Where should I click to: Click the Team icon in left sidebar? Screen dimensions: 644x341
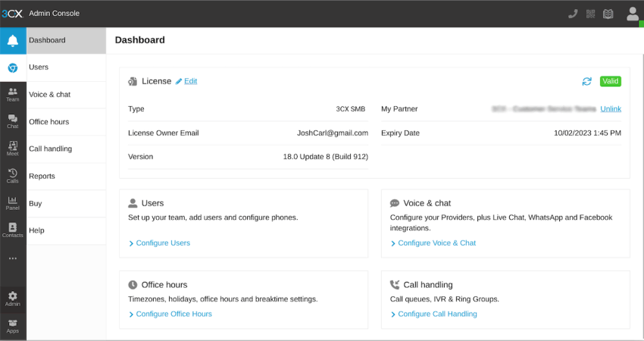(x=13, y=94)
